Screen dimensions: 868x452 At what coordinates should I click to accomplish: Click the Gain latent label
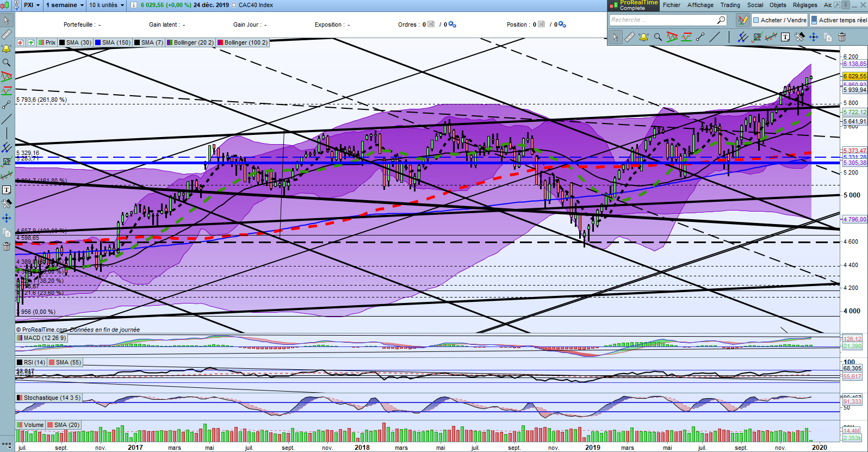[x=165, y=24]
